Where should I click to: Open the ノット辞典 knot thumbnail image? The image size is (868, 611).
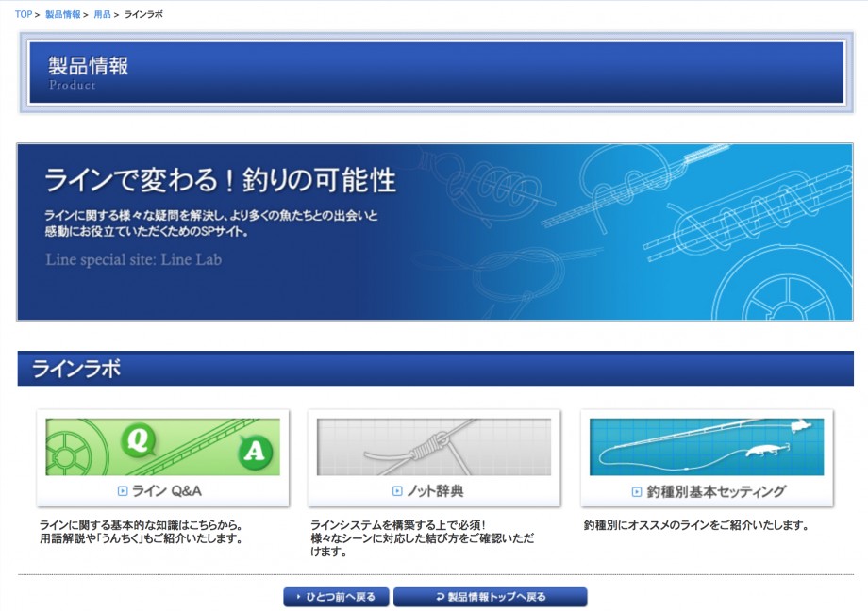pyautogui.click(x=434, y=447)
